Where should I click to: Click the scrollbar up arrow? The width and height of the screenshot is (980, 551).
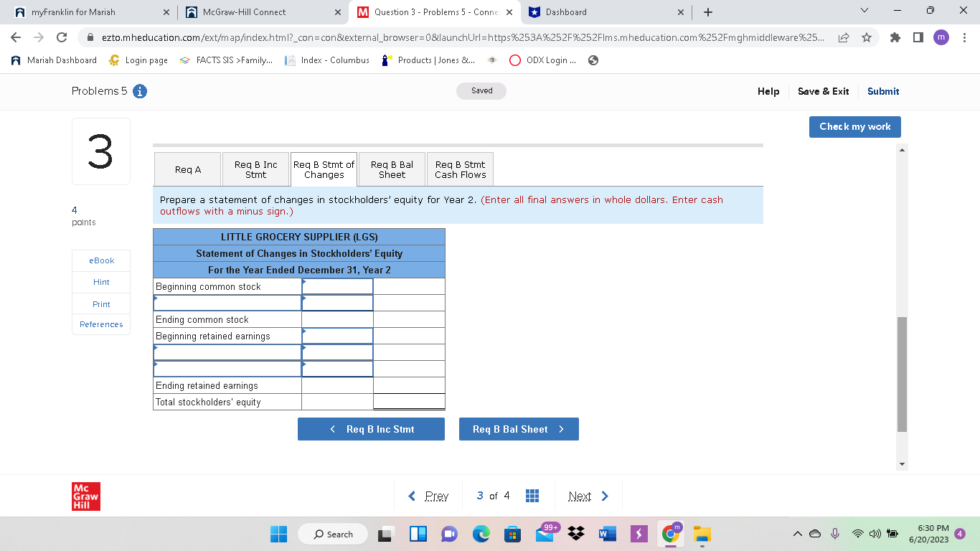902,150
